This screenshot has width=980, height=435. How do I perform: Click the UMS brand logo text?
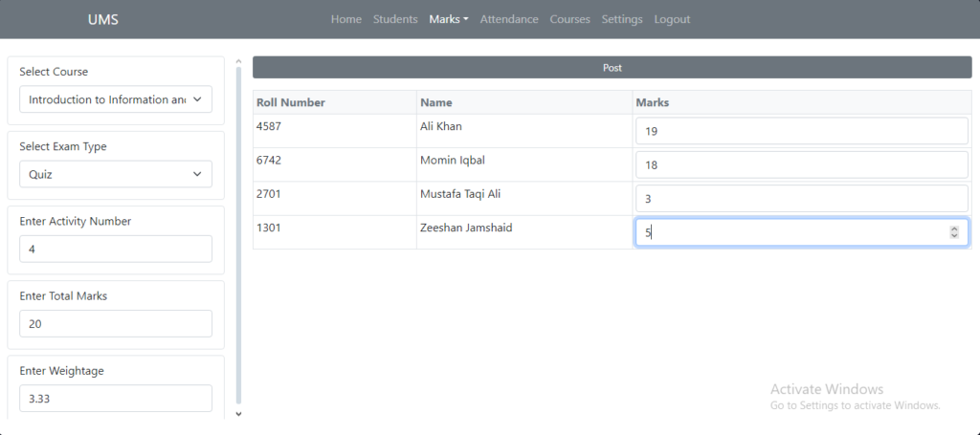pyautogui.click(x=103, y=19)
